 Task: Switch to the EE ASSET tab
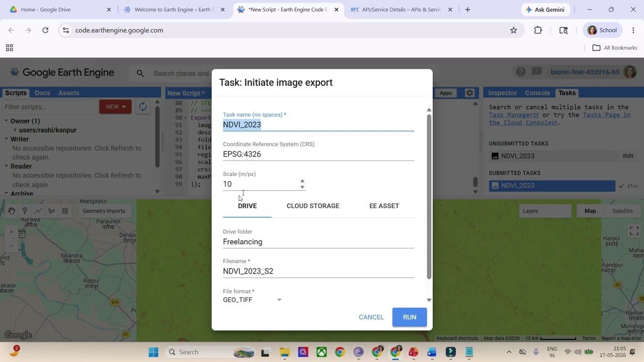coord(384,206)
